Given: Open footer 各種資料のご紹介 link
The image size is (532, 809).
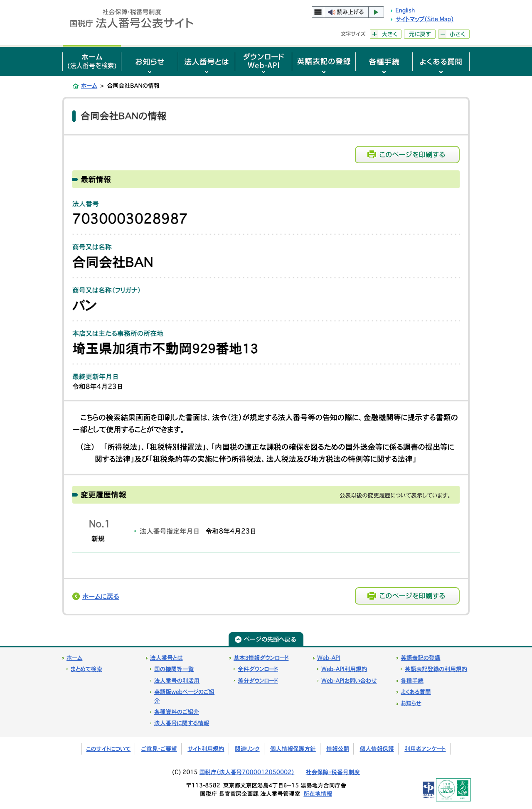Looking at the screenshot, I should click(176, 712).
